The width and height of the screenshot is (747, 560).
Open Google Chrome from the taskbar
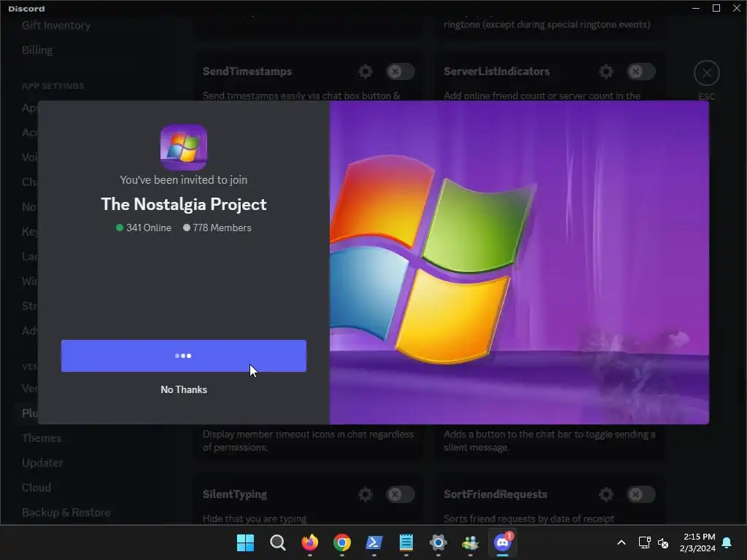(x=342, y=542)
